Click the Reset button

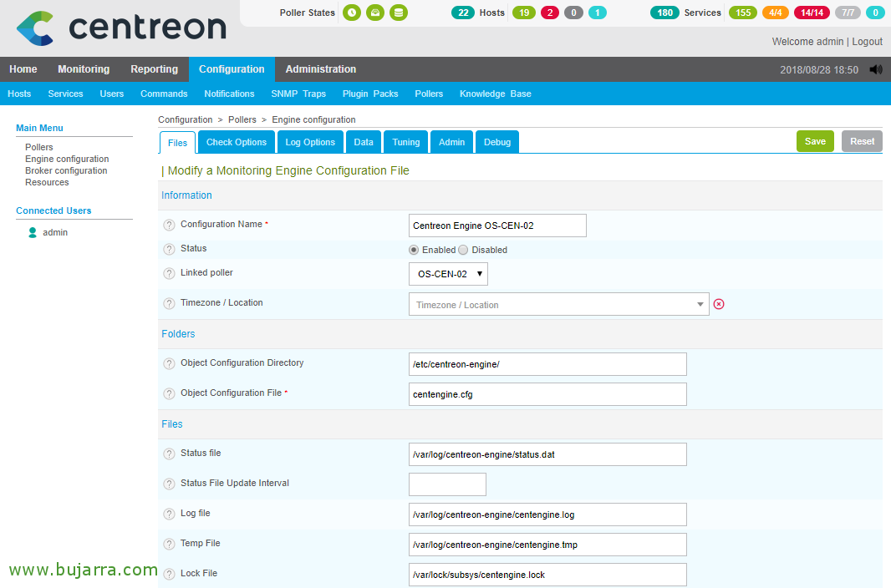[862, 141]
